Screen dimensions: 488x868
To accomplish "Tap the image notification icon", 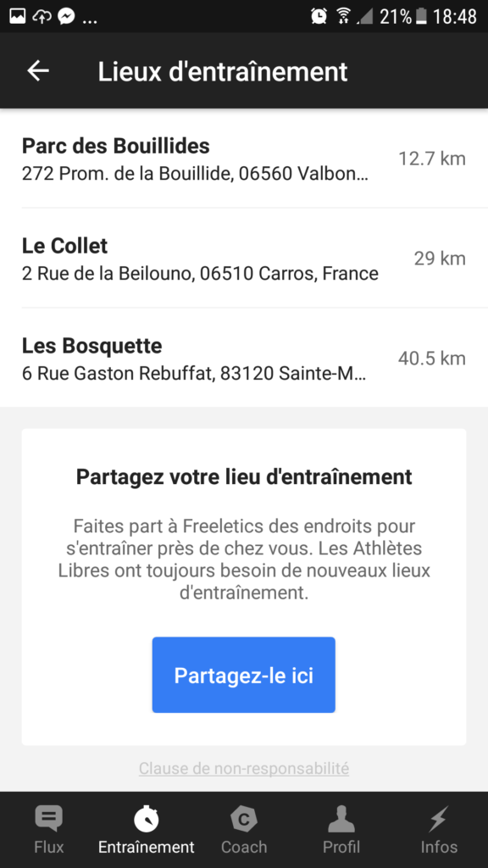I will click(x=18, y=16).
